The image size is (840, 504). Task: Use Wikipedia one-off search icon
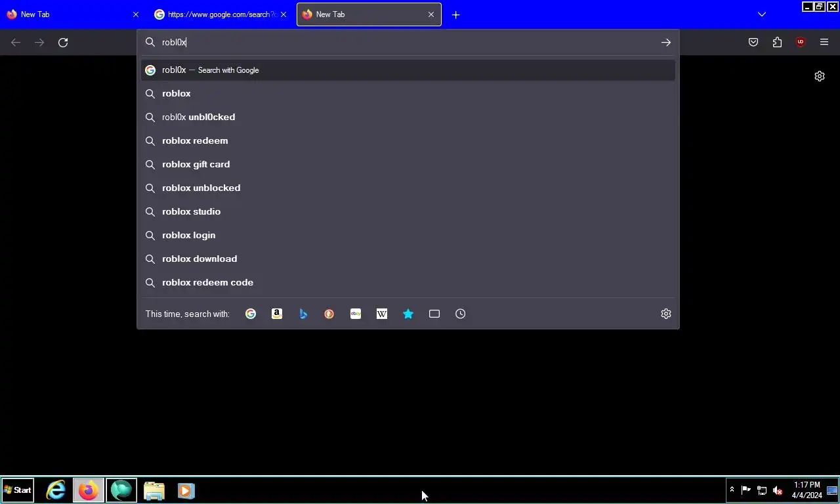(x=382, y=314)
